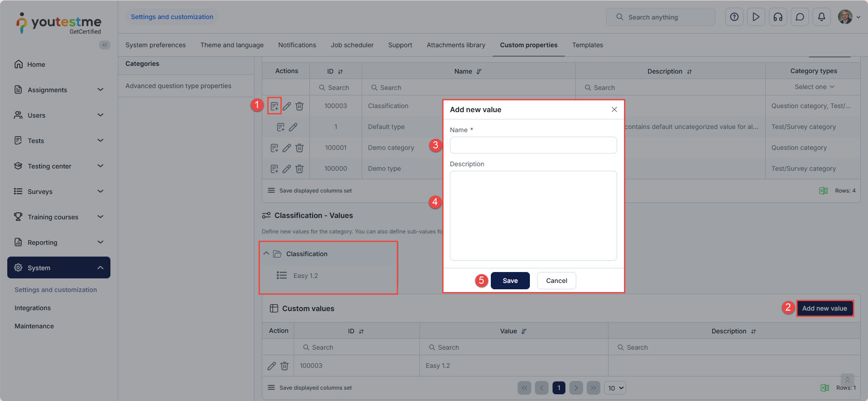Delete the Easy 1.2 custom value
Image resolution: width=868 pixels, height=401 pixels.
(284, 366)
